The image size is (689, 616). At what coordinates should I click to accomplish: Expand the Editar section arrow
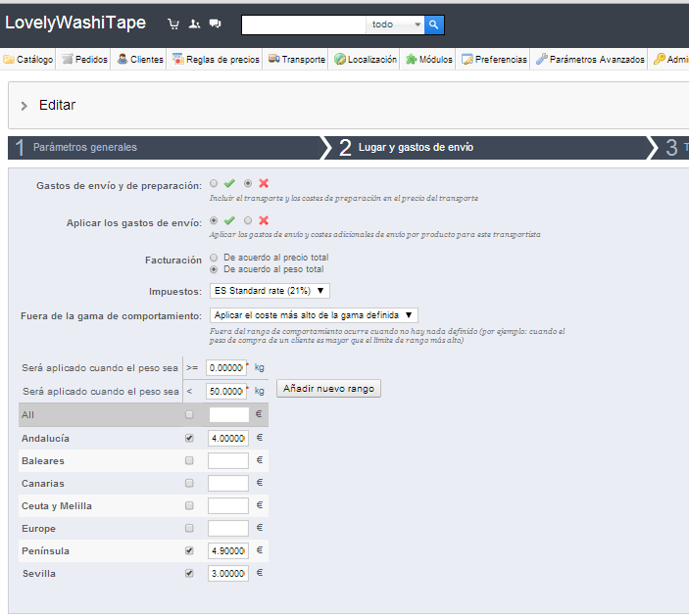point(25,106)
